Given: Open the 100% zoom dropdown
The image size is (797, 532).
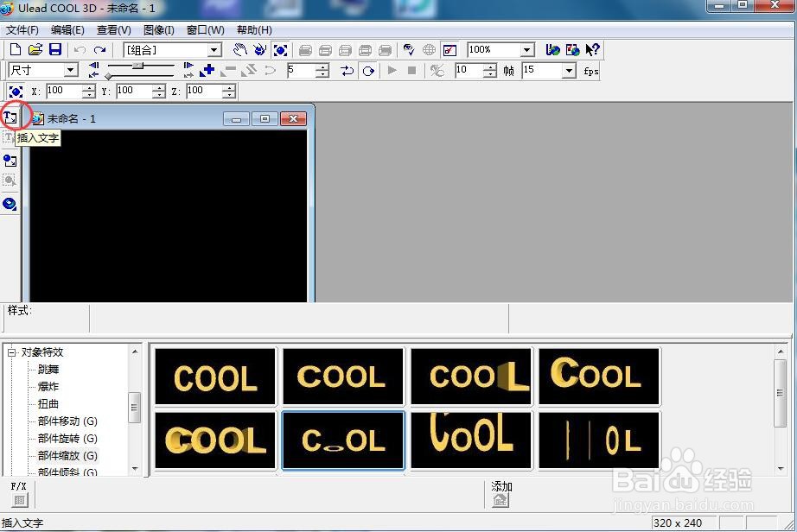Looking at the screenshot, I should coord(527,50).
